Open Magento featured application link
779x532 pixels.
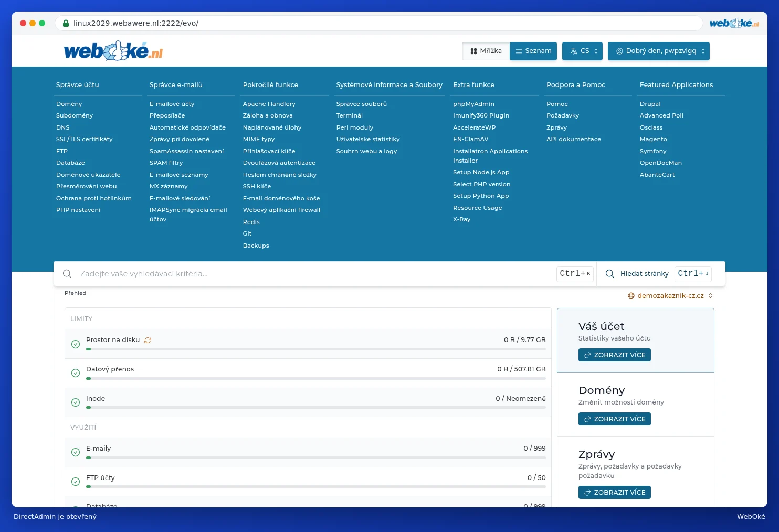pos(654,139)
